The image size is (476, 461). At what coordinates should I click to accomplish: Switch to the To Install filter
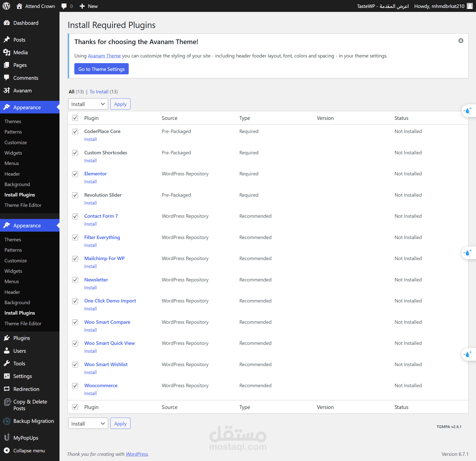[x=99, y=92]
